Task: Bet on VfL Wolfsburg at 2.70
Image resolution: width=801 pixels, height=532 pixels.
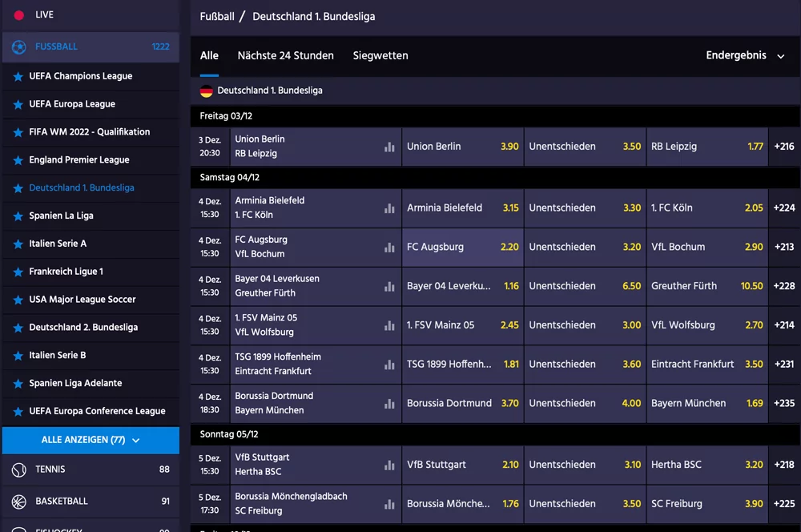Action: (x=707, y=325)
